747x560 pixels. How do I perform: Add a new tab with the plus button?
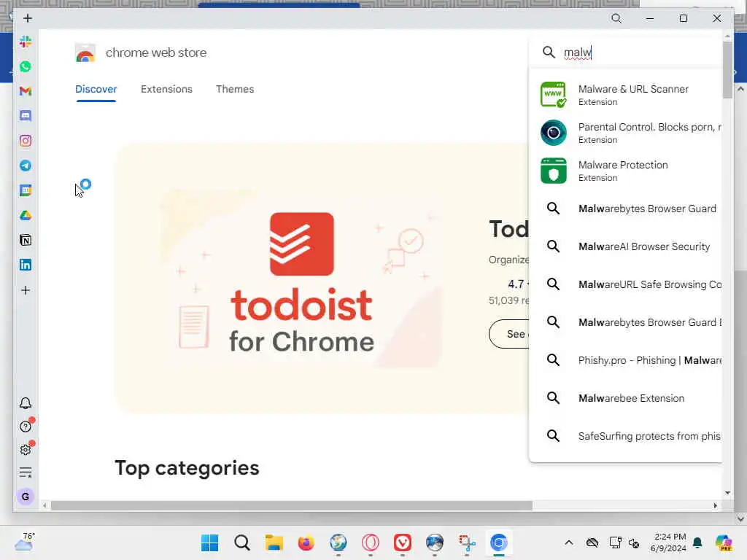click(28, 18)
